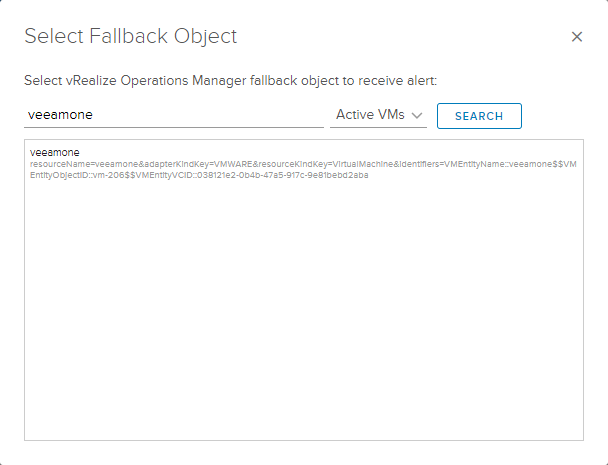The image size is (608, 465).
Task: Place cursor after veeamone in search box
Action: (x=93, y=115)
